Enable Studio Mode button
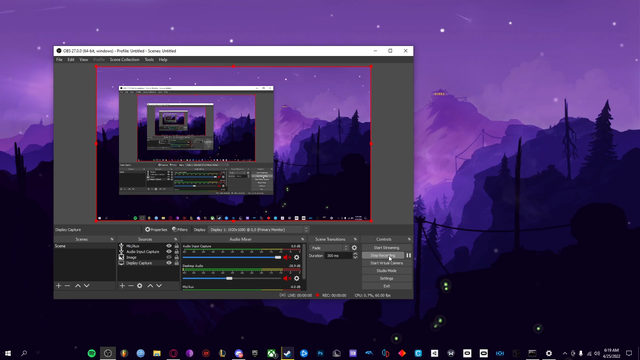This screenshot has width=640, height=360. coord(387,271)
